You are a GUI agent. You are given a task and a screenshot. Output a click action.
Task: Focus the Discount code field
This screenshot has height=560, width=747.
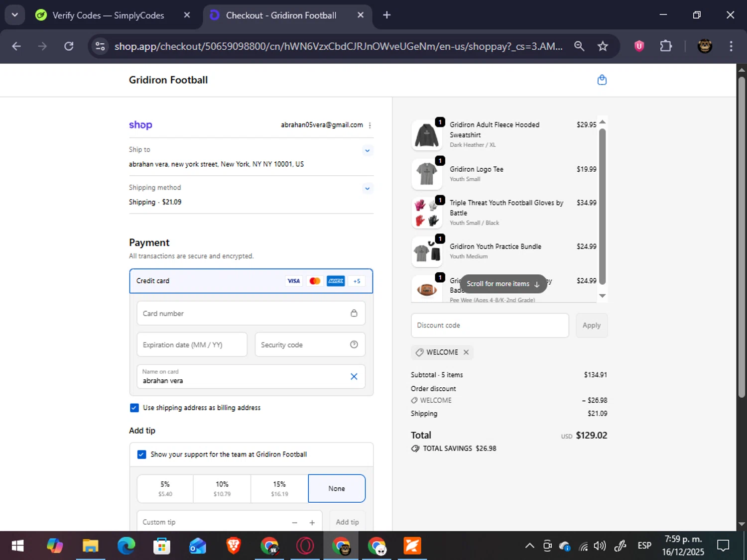[490, 326]
